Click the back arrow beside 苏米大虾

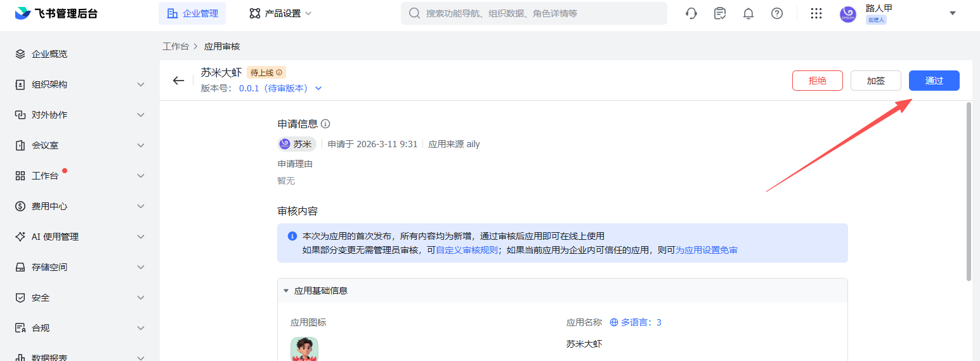(178, 81)
